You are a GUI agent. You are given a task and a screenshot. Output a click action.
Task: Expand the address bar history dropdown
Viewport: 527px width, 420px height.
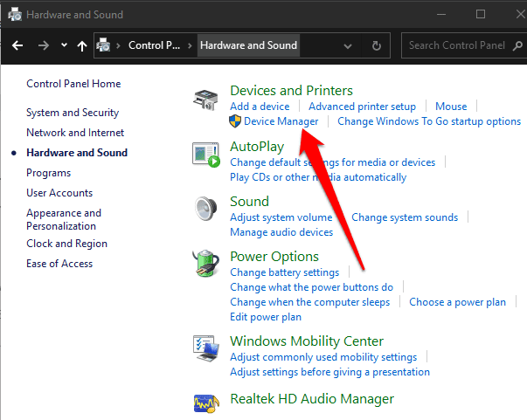[x=348, y=45]
